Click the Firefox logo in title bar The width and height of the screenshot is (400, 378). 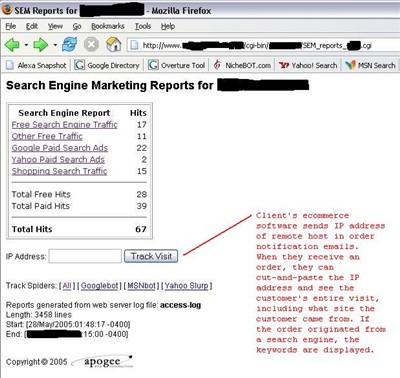7,10
